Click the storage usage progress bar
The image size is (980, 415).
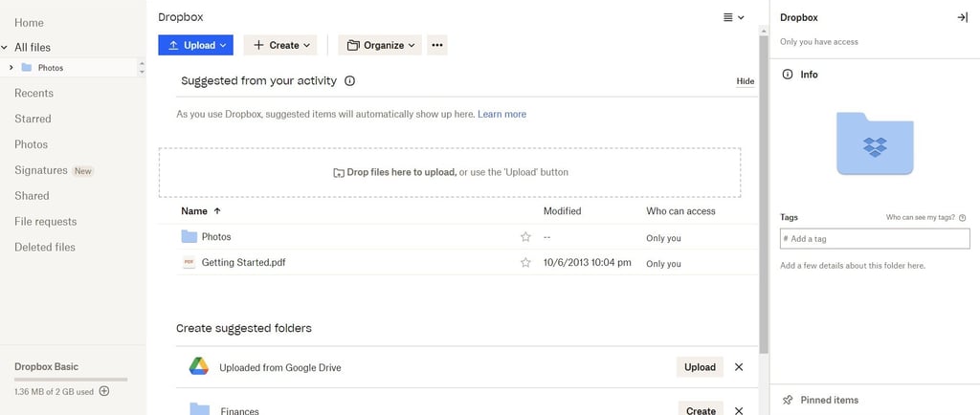click(x=71, y=379)
